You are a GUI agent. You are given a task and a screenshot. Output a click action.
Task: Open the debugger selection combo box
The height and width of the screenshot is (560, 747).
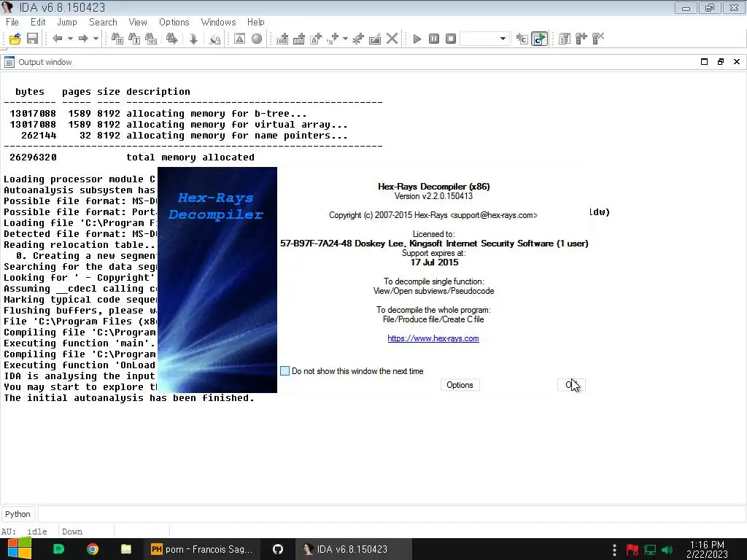click(484, 39)
